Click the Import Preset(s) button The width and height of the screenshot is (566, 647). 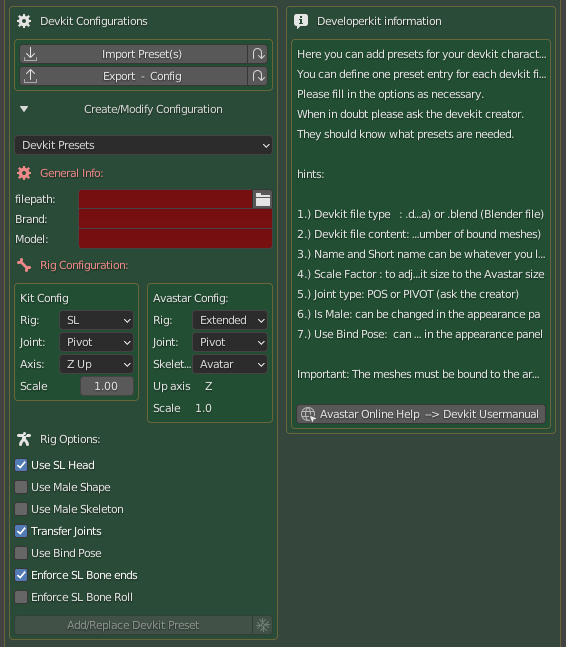point(134,54)
